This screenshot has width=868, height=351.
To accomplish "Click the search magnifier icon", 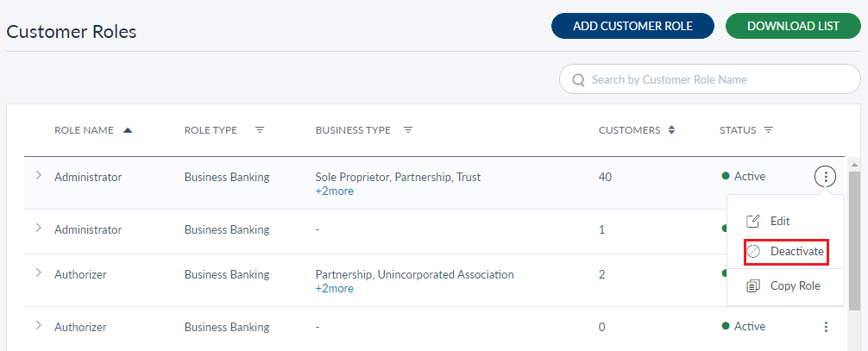I will click(x=578, y=79).
